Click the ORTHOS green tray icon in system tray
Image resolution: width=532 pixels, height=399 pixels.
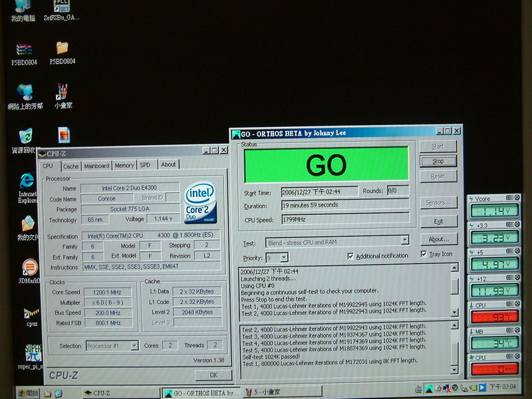[429, 388]
